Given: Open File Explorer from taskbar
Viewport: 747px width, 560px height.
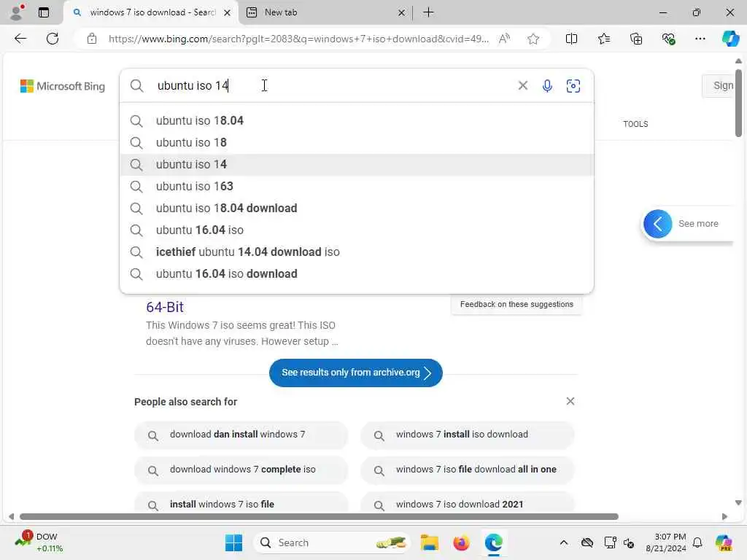Looking at the screenshot, I should click(429, 542).
